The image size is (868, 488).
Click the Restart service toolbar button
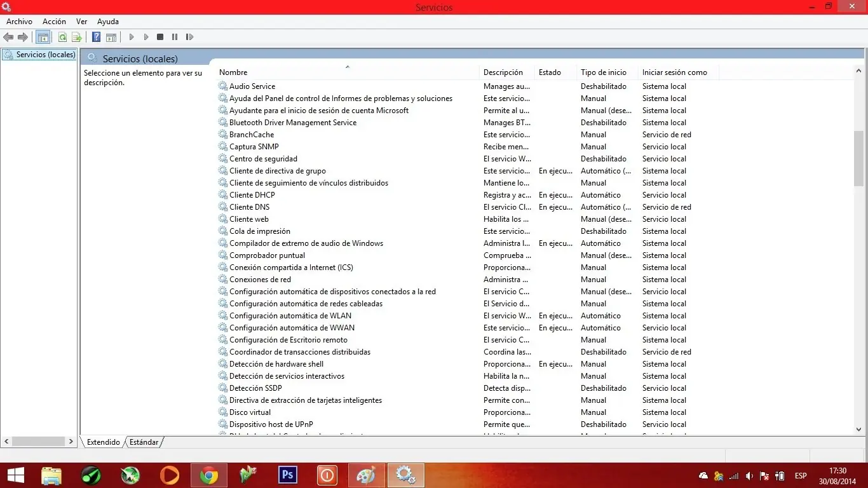coord(189,37)
